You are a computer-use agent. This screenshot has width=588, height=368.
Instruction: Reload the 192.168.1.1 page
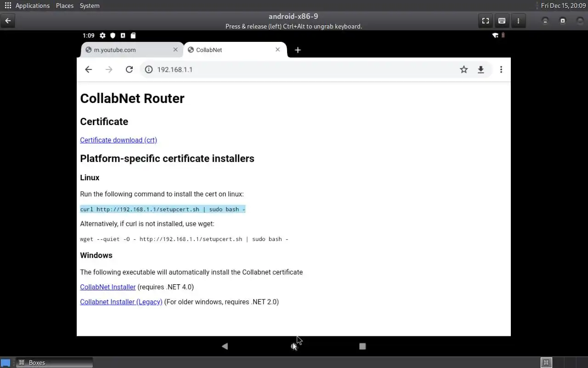pos(129,69)
